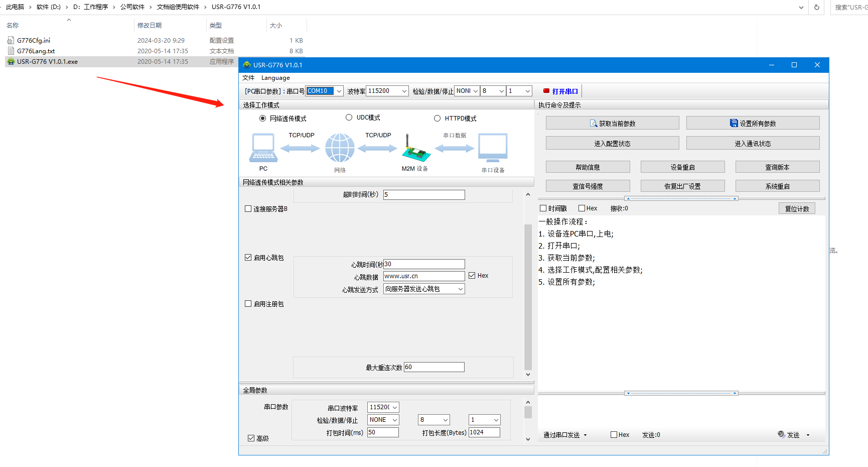Image resolution: width=868 pixels, height=467 pixels.
Task: Click the M2M device icon in diagram
Action: [x=414, y=149]
